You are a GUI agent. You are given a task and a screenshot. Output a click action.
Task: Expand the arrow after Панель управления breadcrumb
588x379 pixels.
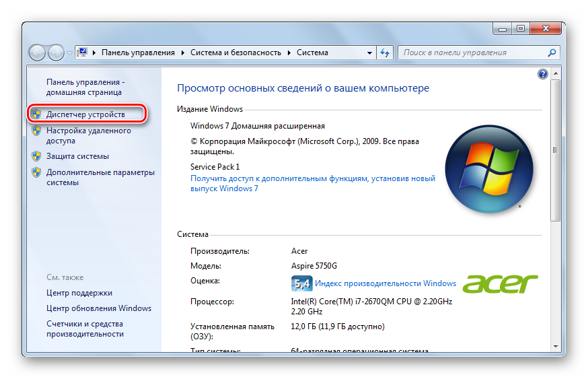pos(183,53)
